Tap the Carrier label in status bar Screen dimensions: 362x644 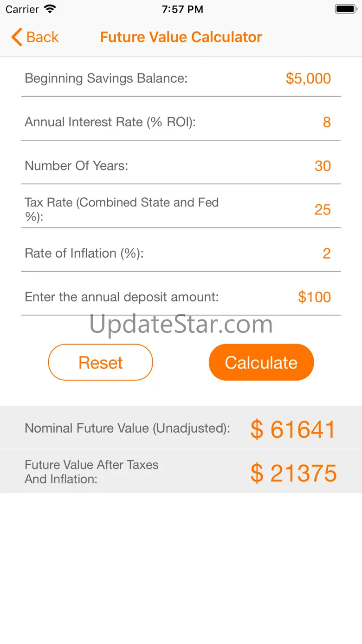pyautogui.click(x=22, y=9)
